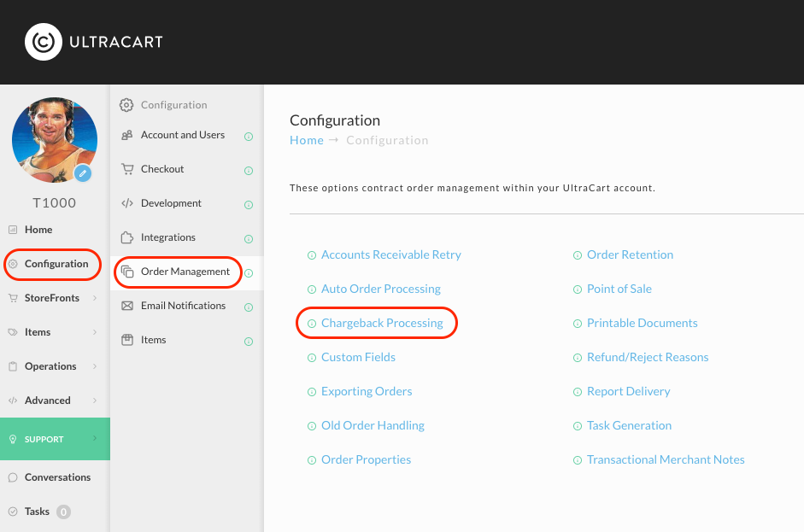Click the profile picture edit pencil icon

point(83,173)
